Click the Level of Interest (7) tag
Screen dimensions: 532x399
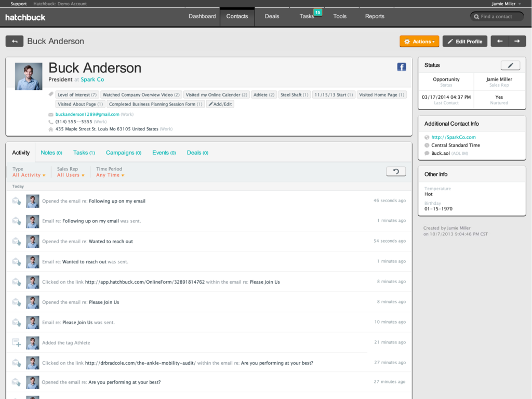(77, 95)
